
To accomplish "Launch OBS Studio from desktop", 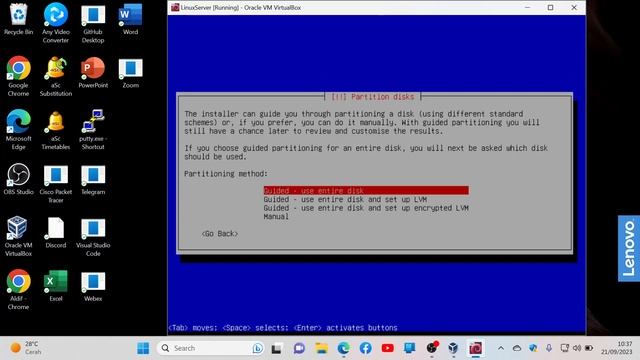I will [x=18, y=179].
